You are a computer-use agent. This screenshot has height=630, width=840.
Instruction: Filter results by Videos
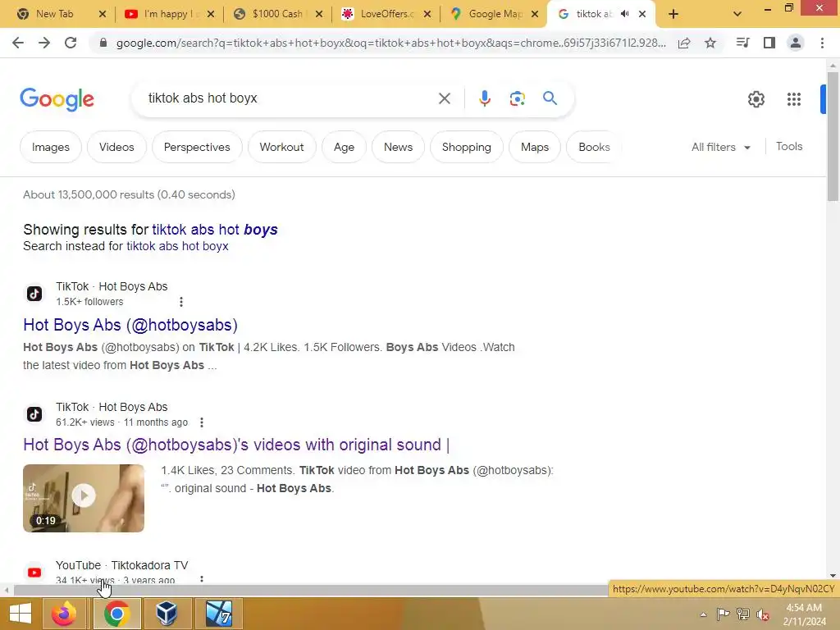pyautogui.click(x=116, y=147)
